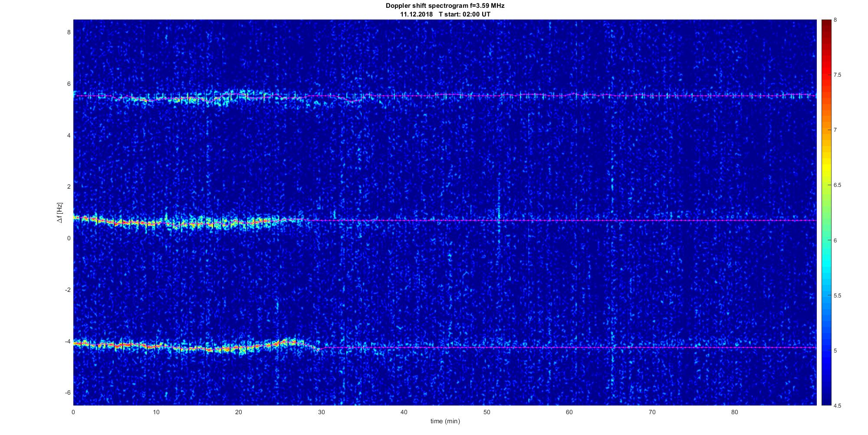The height and width of the screenshot is (435, 868).
Task: Click the y-axis tick label '6'
Action: point(69,84)
